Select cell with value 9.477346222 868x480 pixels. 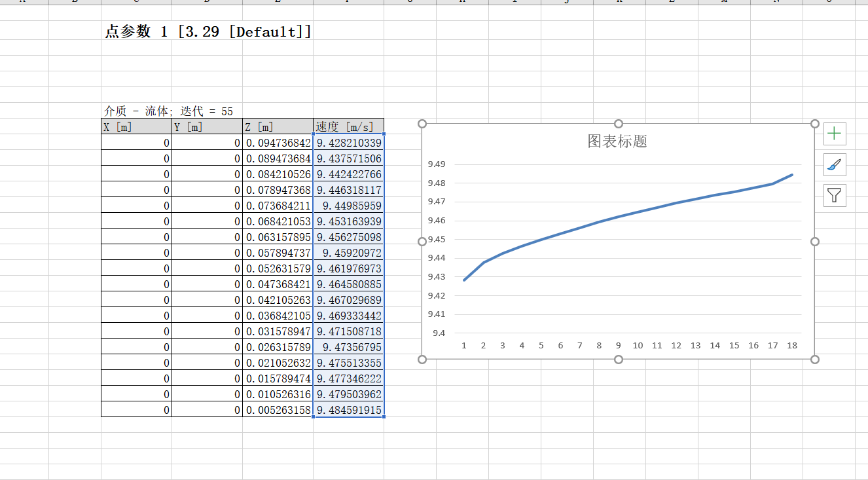click(x=348, y=378)
